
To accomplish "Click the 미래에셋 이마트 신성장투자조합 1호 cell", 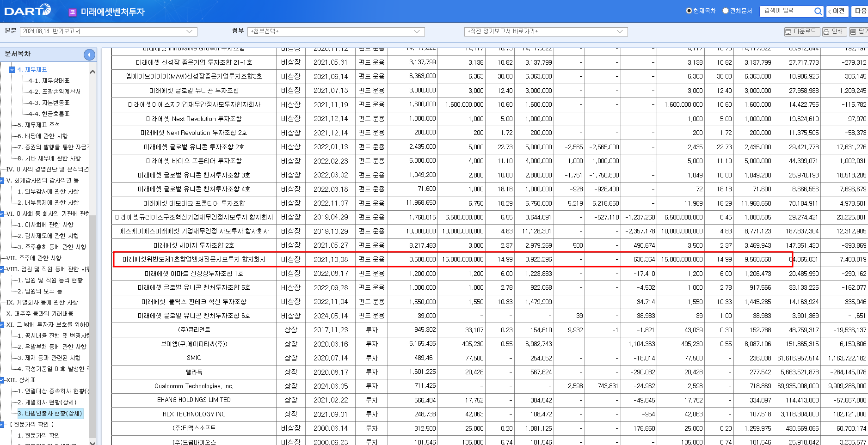I will (194, 274).
